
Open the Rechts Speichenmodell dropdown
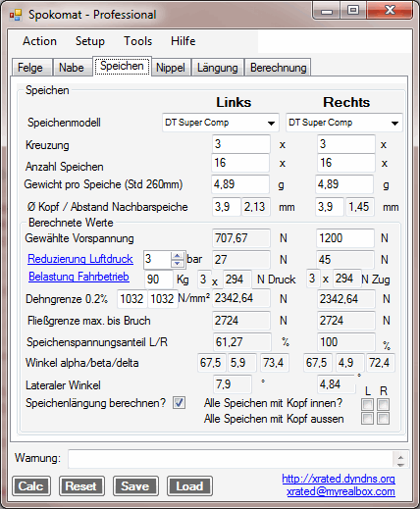(344, 123)
